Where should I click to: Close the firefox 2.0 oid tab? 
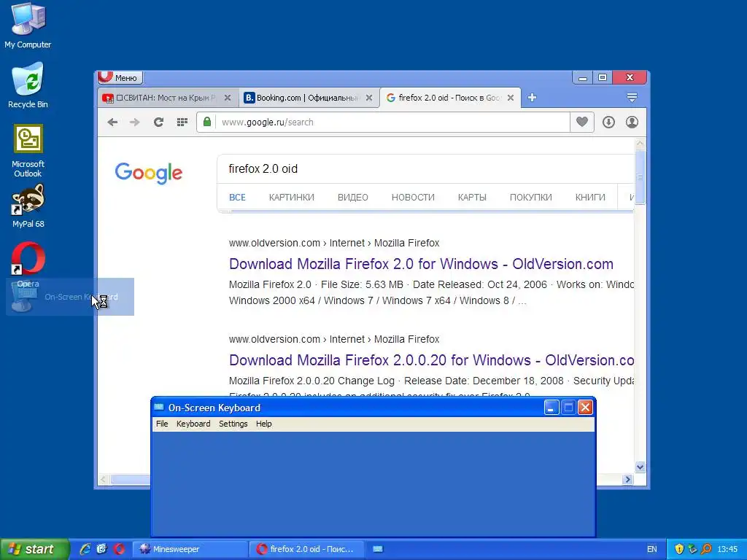(511, 98)
